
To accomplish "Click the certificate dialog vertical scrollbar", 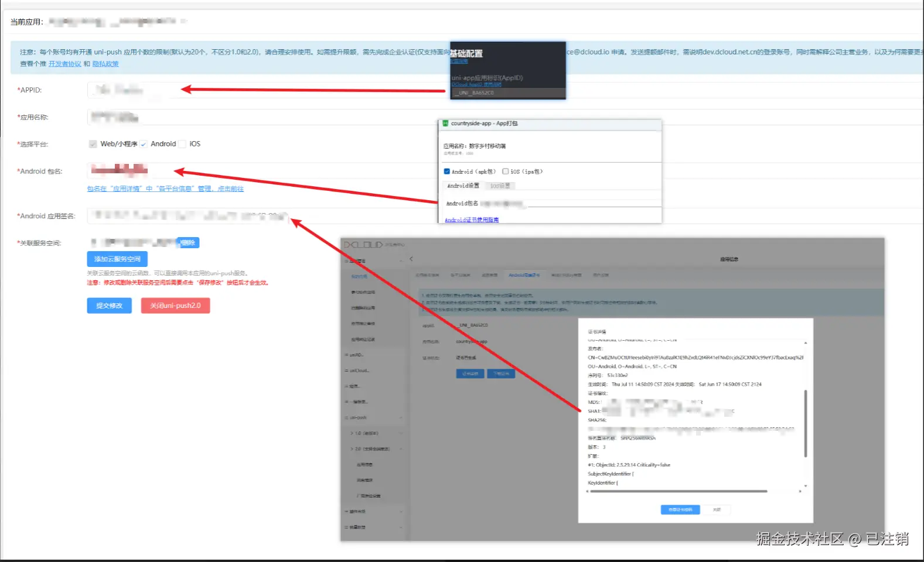I will point(806,423).
